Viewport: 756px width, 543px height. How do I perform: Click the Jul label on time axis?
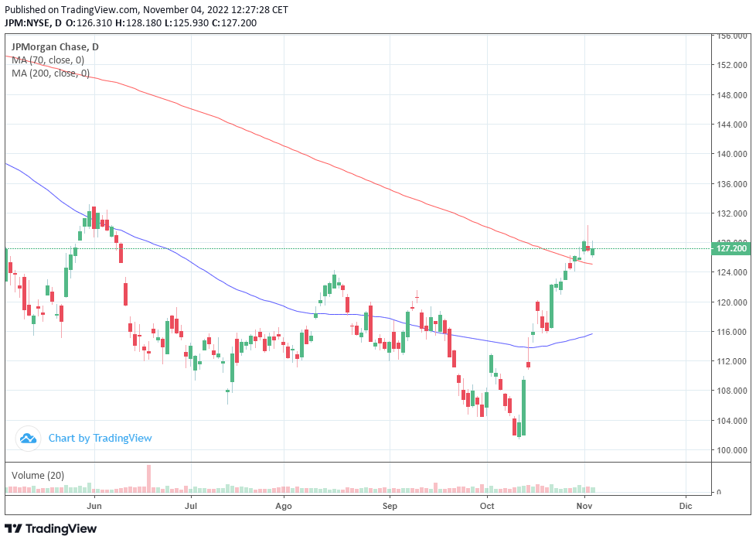191,506
